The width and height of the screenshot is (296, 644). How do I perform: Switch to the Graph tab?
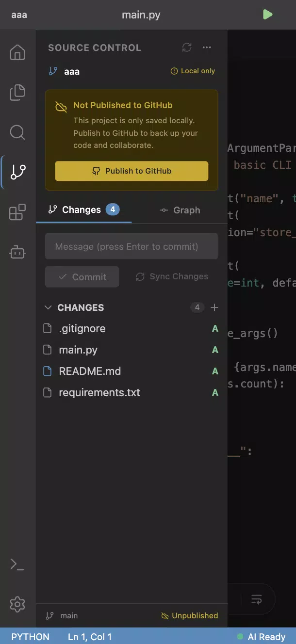pyautogui.click(x=180, y=210)
